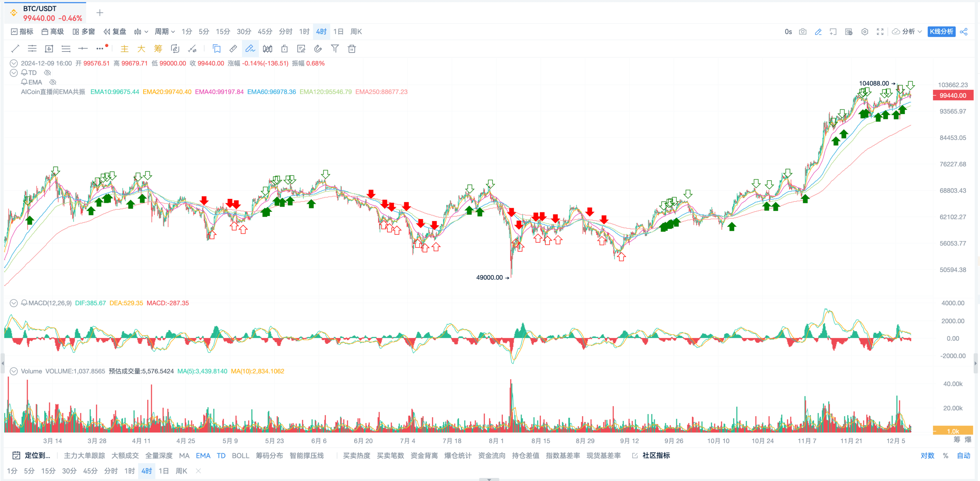This screenshot has height=481, width=980.
Task: Expand the bottom panel handle
Action: pyautogui.click(x=489, y=479)
